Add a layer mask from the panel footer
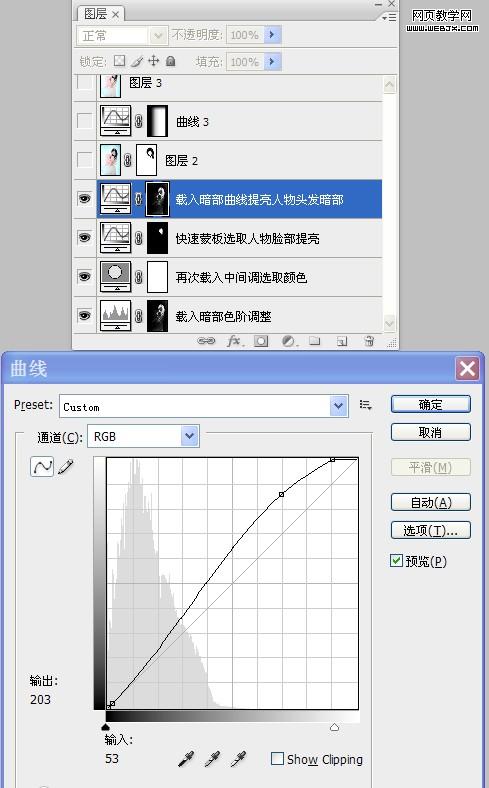Viewport: 489px width, 788px height. pyautogui.click(x=261, y=341)
